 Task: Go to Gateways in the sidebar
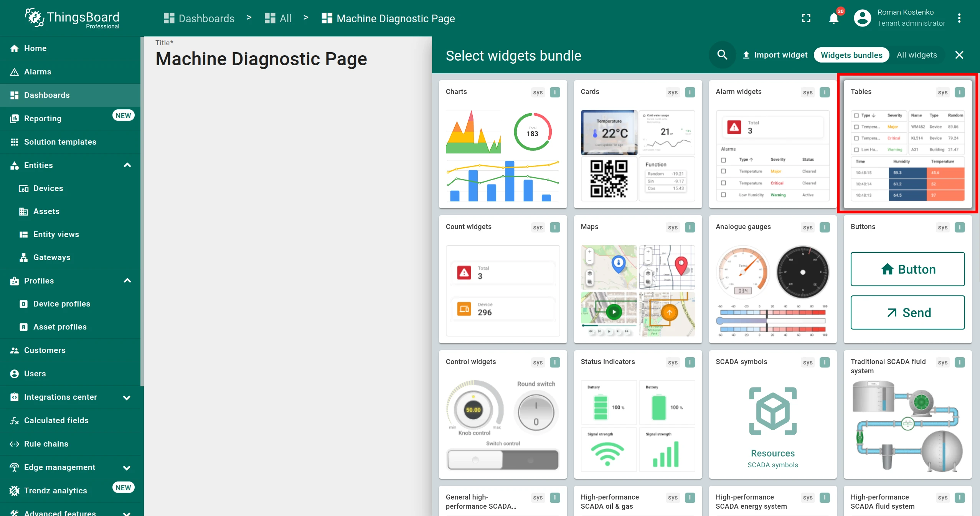click(x=70, y=257)
